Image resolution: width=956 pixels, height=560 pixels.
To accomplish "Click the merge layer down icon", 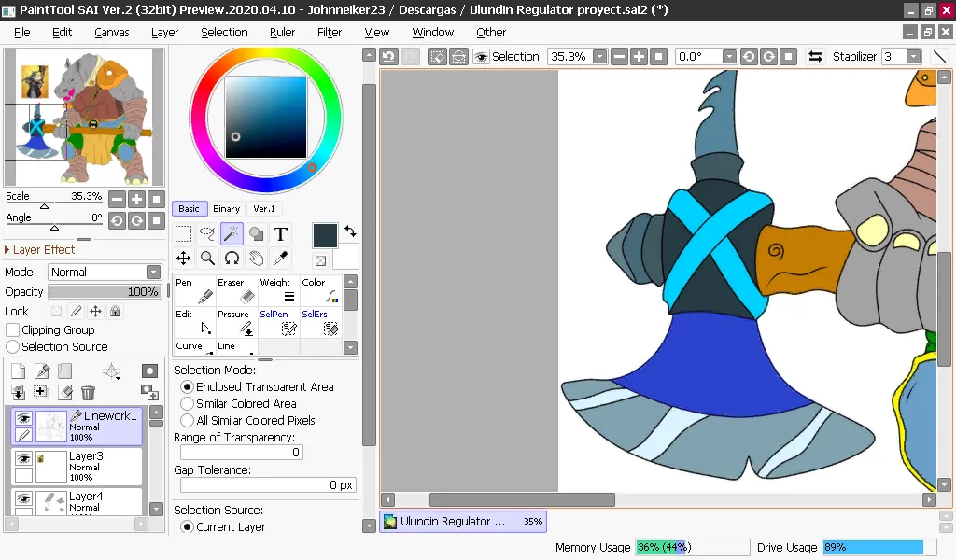I will 19,392.
